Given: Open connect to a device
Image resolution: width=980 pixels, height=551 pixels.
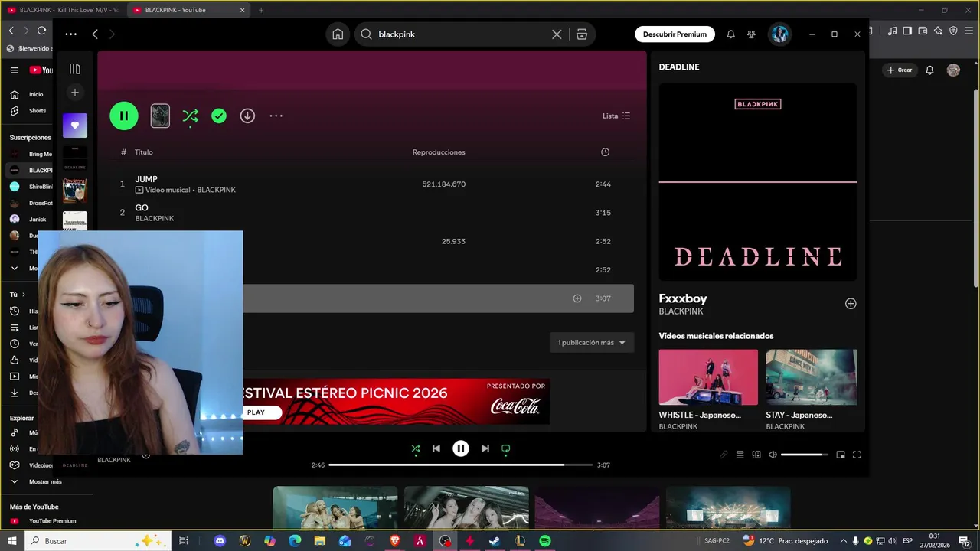Looking at the screenshot, I should click(x=756, y=455).
